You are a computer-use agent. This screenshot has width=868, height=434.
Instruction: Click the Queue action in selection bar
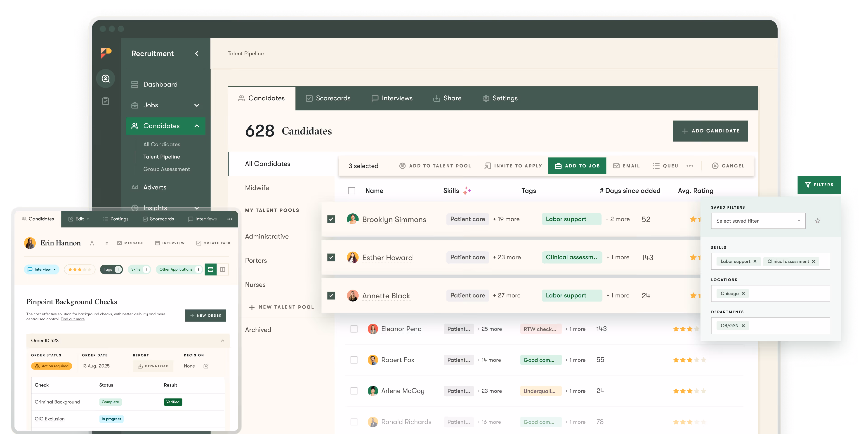coord(665,166)
